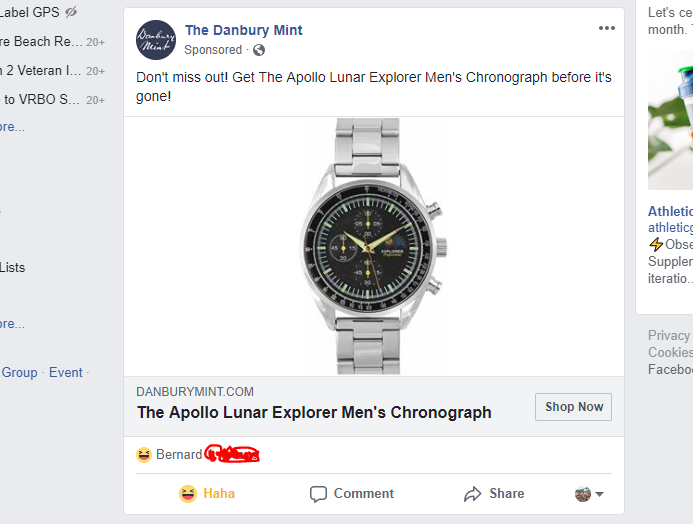Click the hidden-eye icon next to Label GPS
This screenshot has height=524, width=693.
tap(70, 13)
